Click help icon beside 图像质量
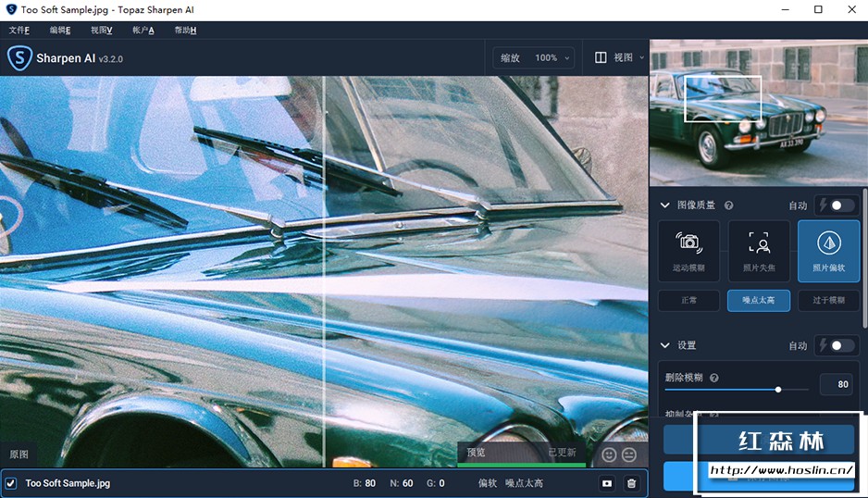This screenshot has height=498, width=868. [729, 205]
